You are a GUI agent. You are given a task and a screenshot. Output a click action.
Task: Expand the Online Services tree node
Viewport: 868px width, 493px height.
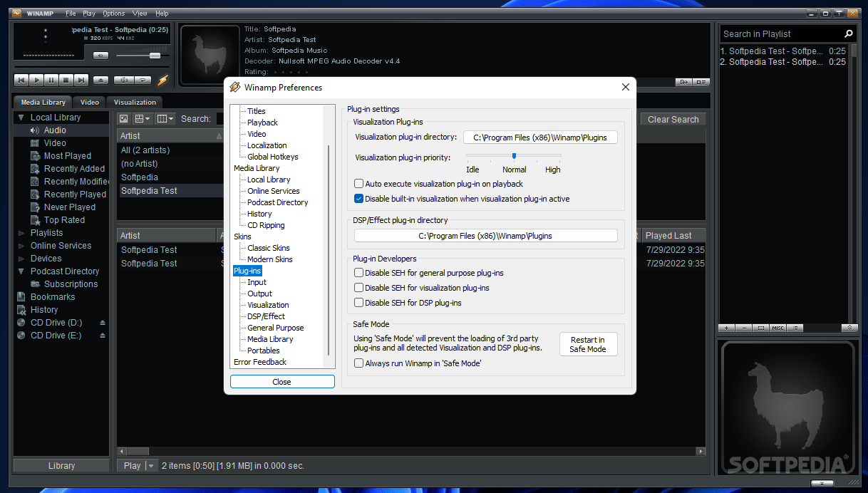click(x=22, y=246)
